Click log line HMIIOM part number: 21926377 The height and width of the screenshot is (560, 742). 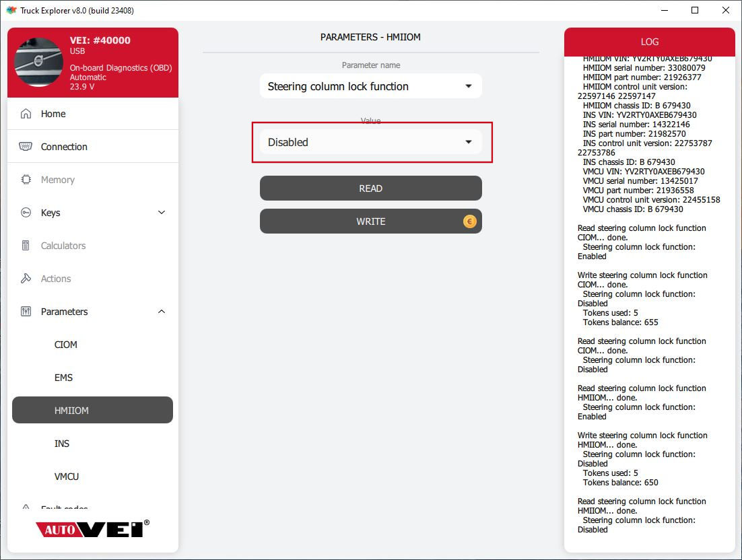[x=642, y=77]
